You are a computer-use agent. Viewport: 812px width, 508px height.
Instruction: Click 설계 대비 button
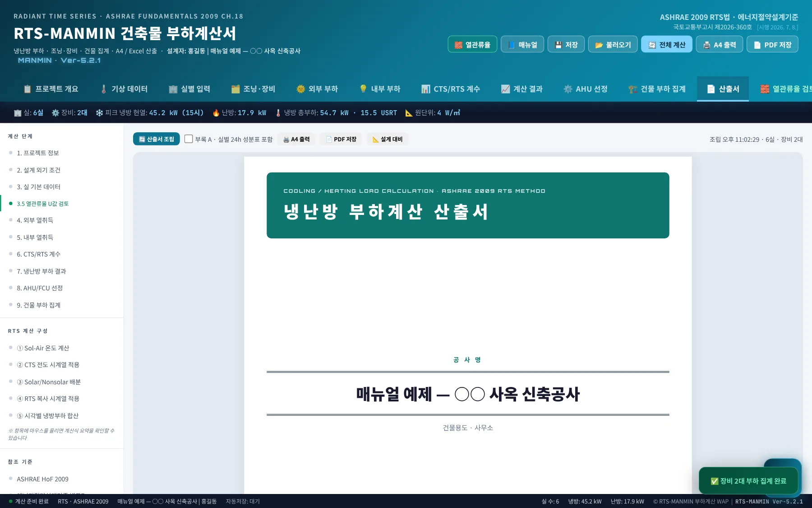click(387, 139)
